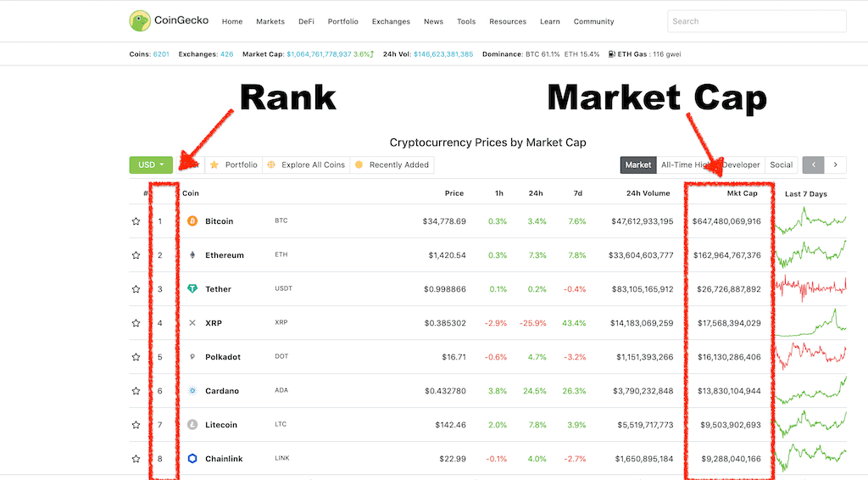
Task: Click the Recently Added button
Action: [x=392, y=165]
